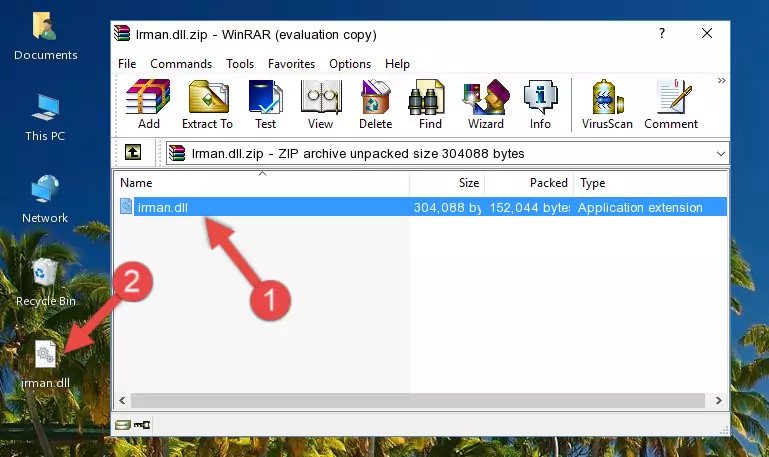Sort by the Name column header
769x457 pixels.
pos(262,183)
